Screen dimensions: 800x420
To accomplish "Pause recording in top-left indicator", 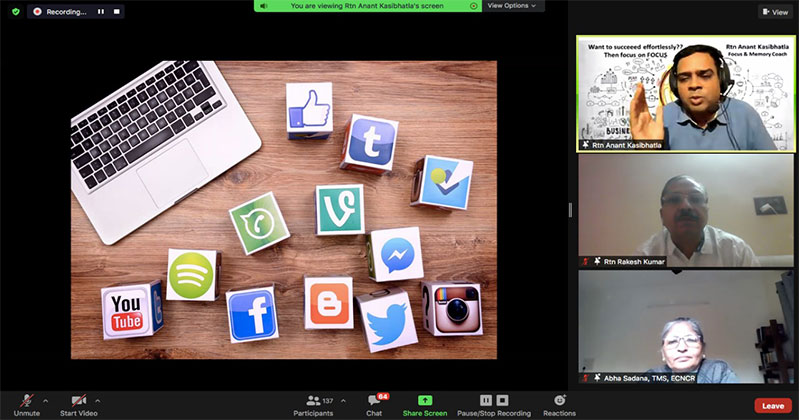I will [x=100, y=12].
